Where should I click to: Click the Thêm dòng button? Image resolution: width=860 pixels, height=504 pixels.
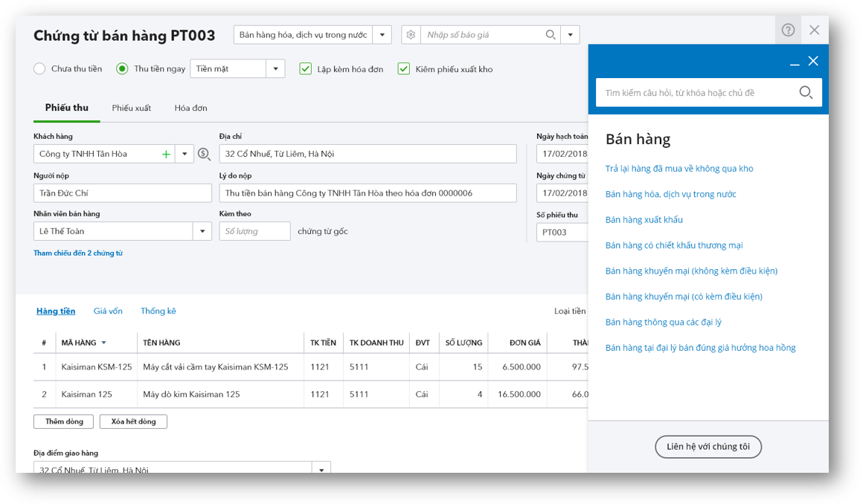pos(64,421)
